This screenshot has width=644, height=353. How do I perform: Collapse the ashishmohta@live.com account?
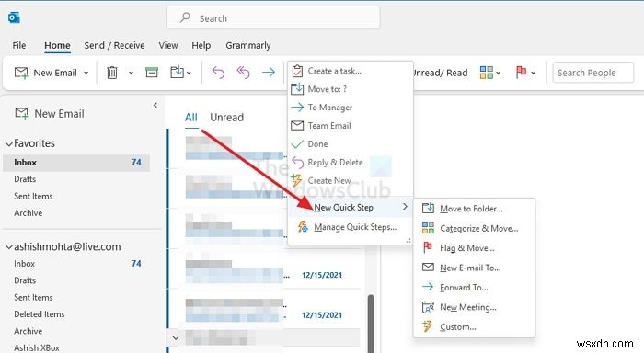click(x=9, y=247)
